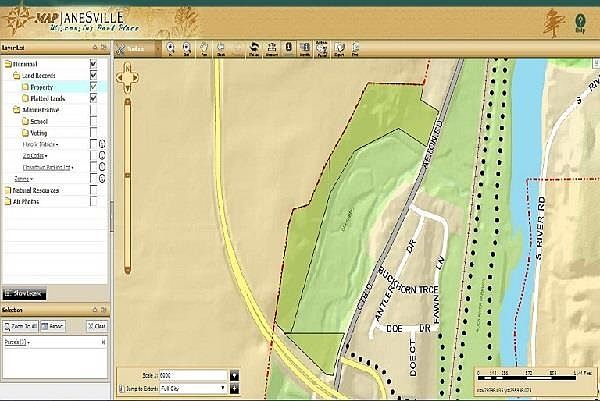Apply the scale with the button beside Scale
This screenshot has height=401, width=600.
tap(235, 376)
